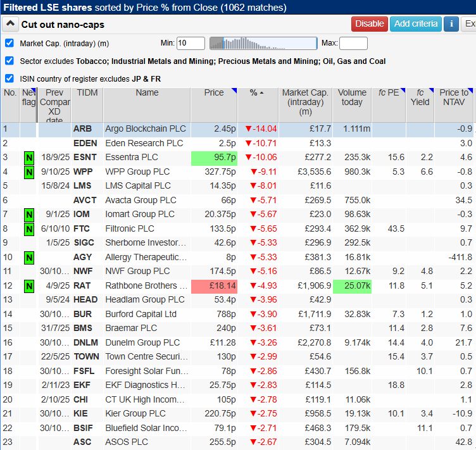The height and width of the screenshot is (450, 476).
Task: Click the red highlighted price £18.14
Action: 214,286
